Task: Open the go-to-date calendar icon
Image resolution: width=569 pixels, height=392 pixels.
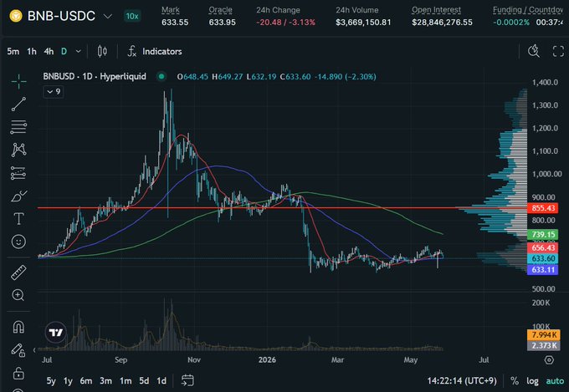Action: coord(187,380)
